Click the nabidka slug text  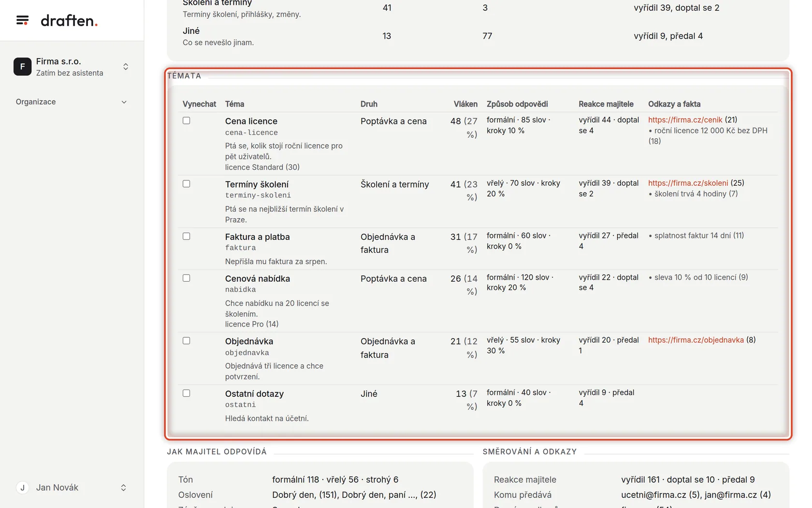(241, 290)
